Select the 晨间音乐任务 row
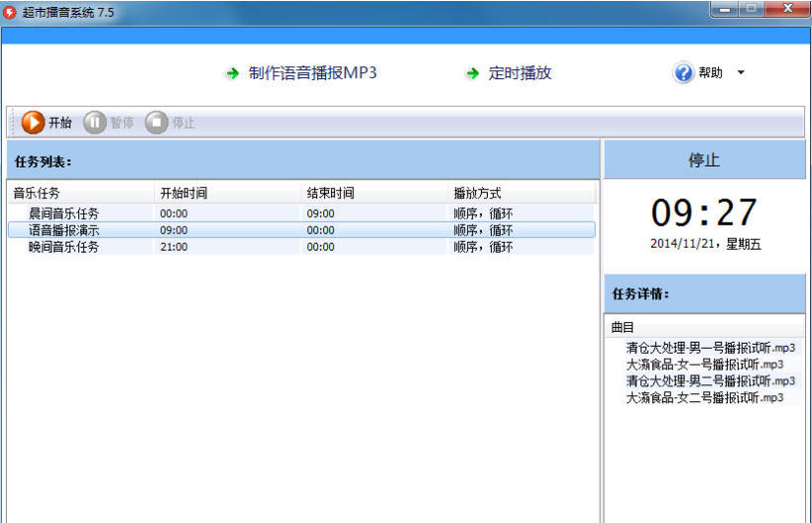This screenshot has width=812, height=523. pos(301,213)
